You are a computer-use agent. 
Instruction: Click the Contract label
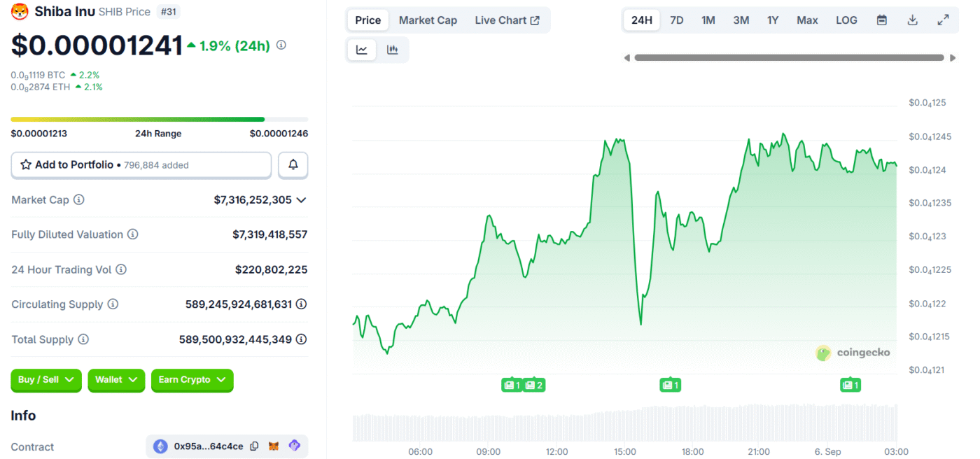coord(32,447)
